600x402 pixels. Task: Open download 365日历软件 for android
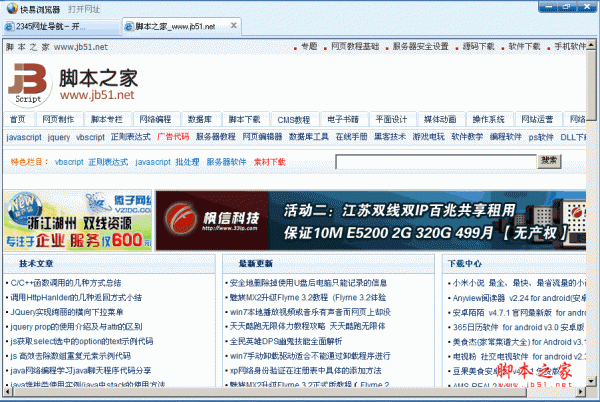pos(518,327)
